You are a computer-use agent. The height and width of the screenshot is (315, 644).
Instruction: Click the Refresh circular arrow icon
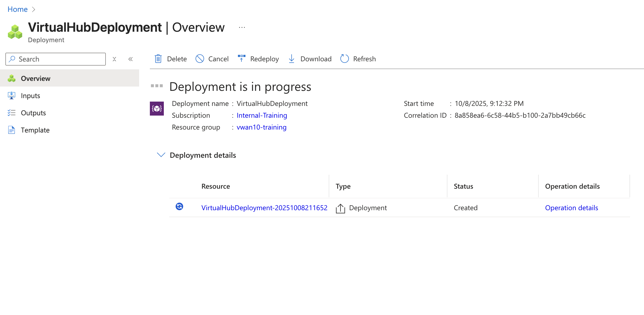pos(344,59)
